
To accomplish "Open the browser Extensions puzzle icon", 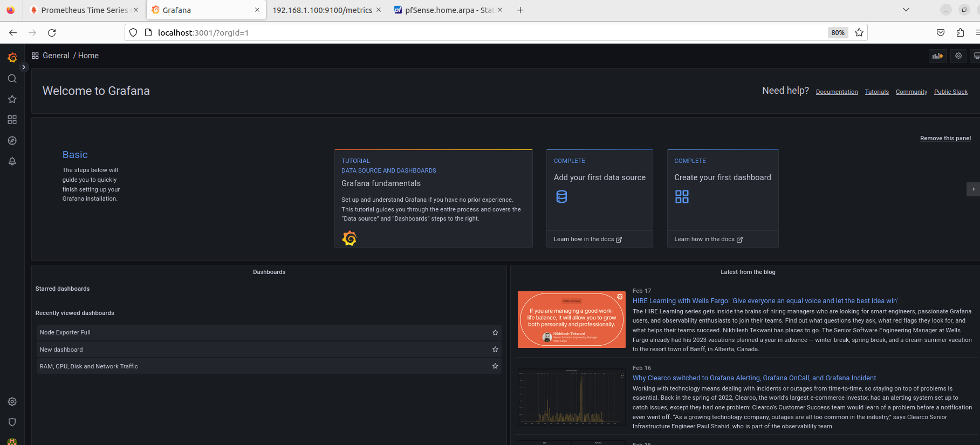I will click(960, 32).
